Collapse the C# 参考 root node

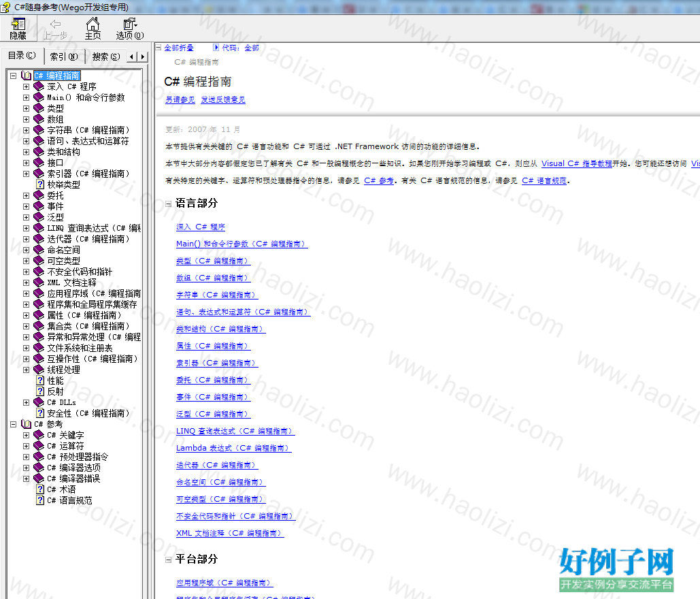point(14,424)
